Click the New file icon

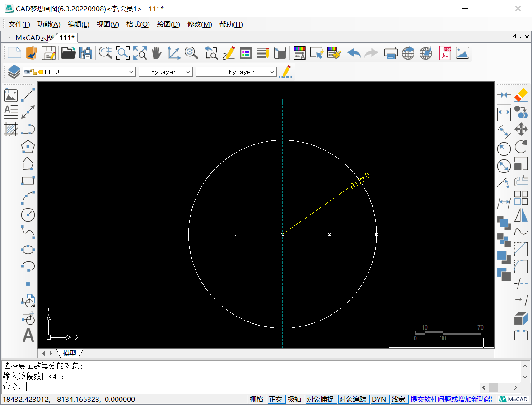[x=14, y=53]
